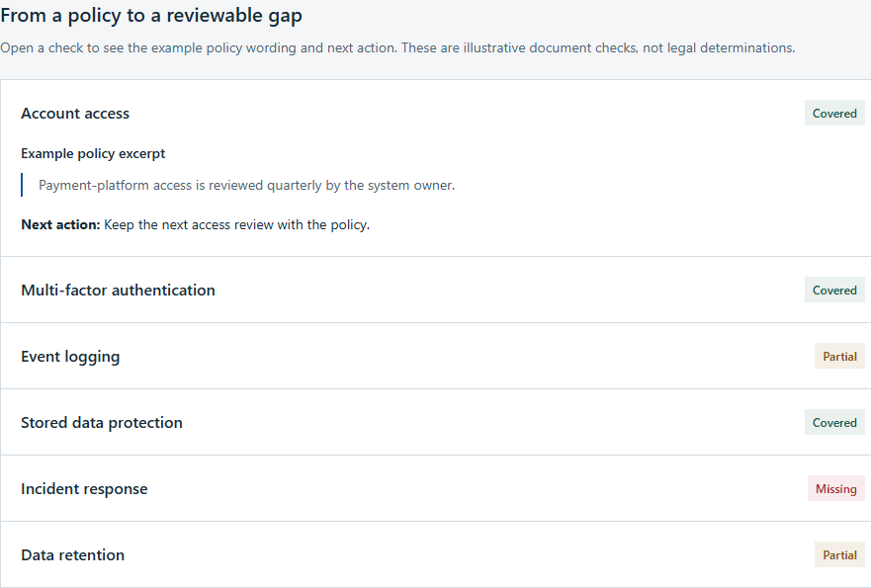
Task: Click the Covered badge for Multi-factor authentication
Action: click(834, 290)
